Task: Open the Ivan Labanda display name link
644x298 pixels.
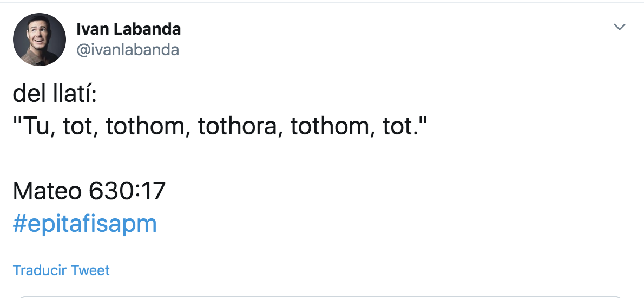Action: click(129, 29)
